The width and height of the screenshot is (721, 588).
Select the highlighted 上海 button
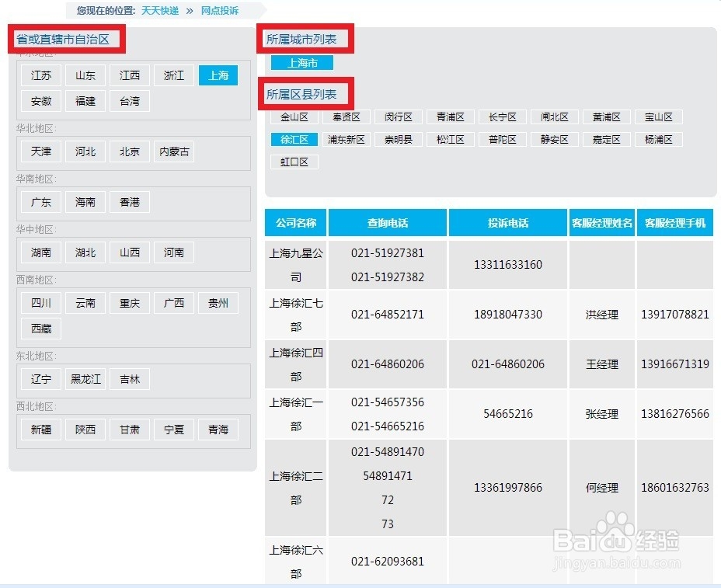(x=218, y=75)
